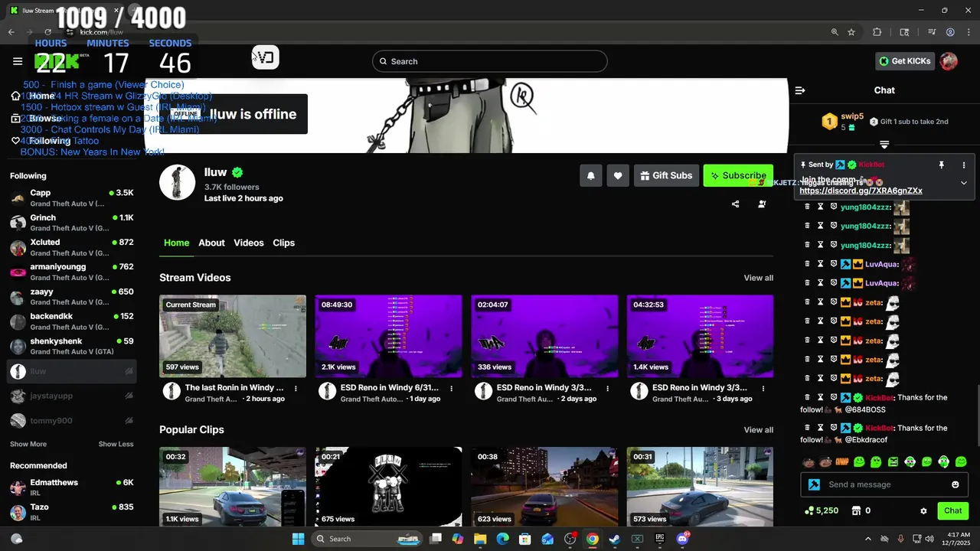Open Discord from the taskbar
The width and height of the screenshot is (980, 551).
tap(681, 539)
